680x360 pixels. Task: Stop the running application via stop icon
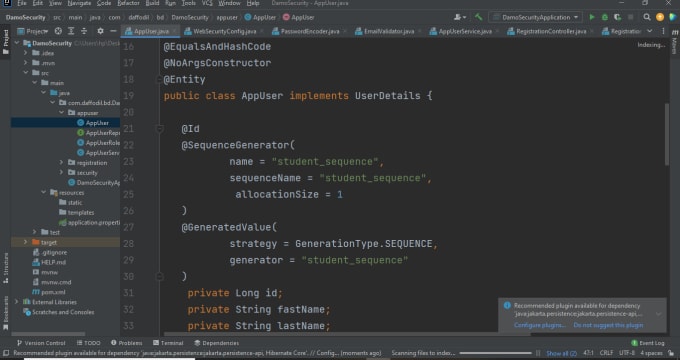pyautogui.click(x=631, y=17)
